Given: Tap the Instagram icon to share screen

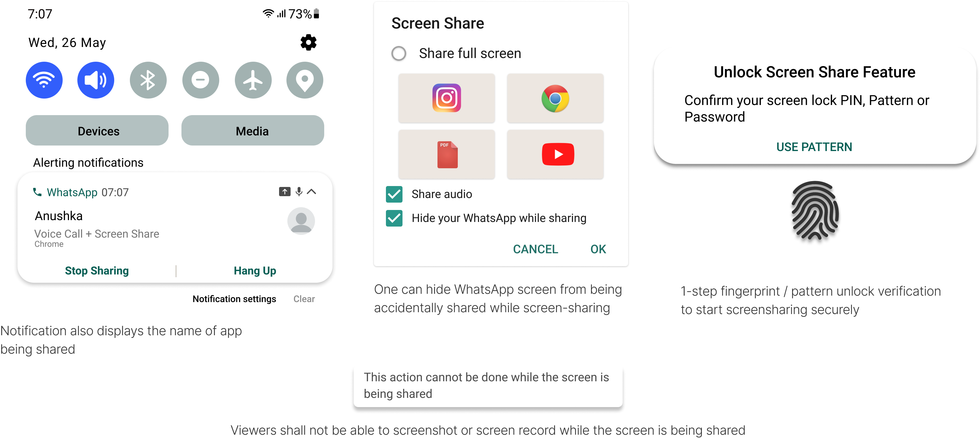Looking at the screenshot, I should 446,98.
